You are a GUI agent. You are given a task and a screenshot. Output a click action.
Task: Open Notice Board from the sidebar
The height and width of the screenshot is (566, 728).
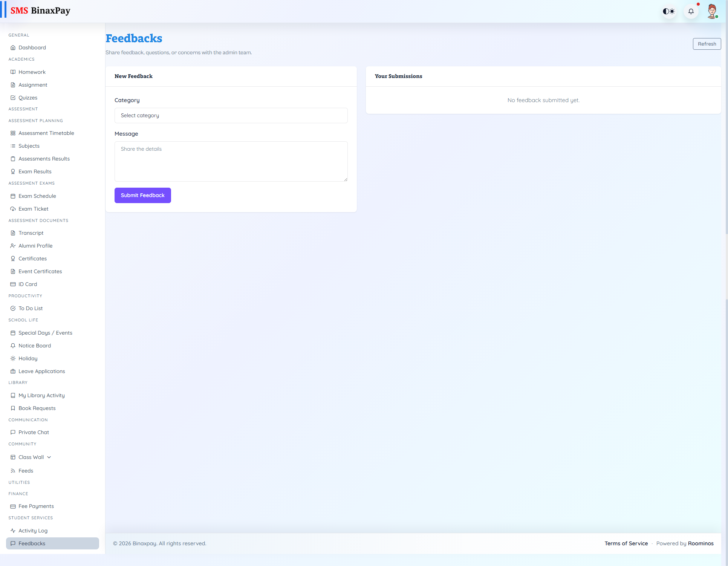pyautogui.click(x=35, y=345)
